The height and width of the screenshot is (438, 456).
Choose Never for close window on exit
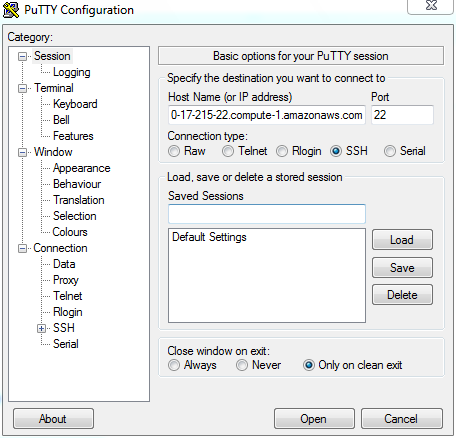click(242, 365)
